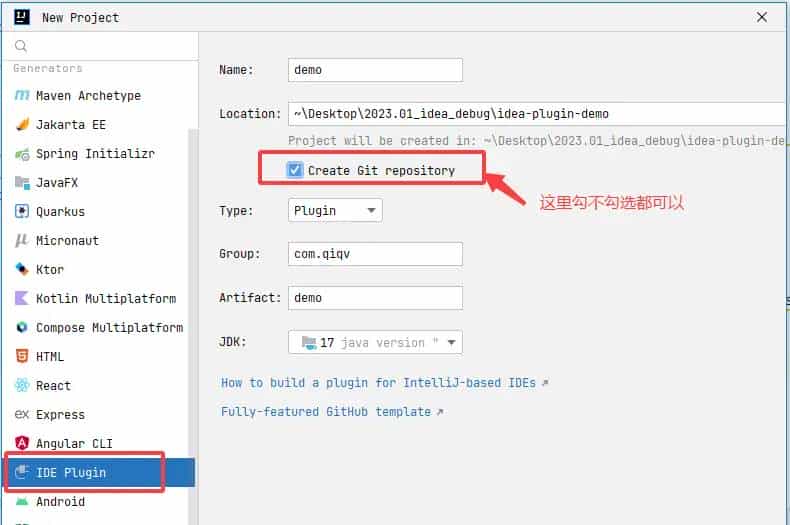Viewport: 790px width, 525px height.
Task: Click the HTML5 shield icon
Action: [22, 356]
